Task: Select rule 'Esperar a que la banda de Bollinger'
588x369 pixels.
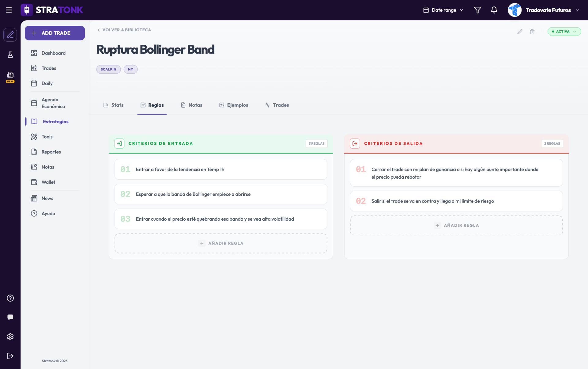Action: pos(221,194)
